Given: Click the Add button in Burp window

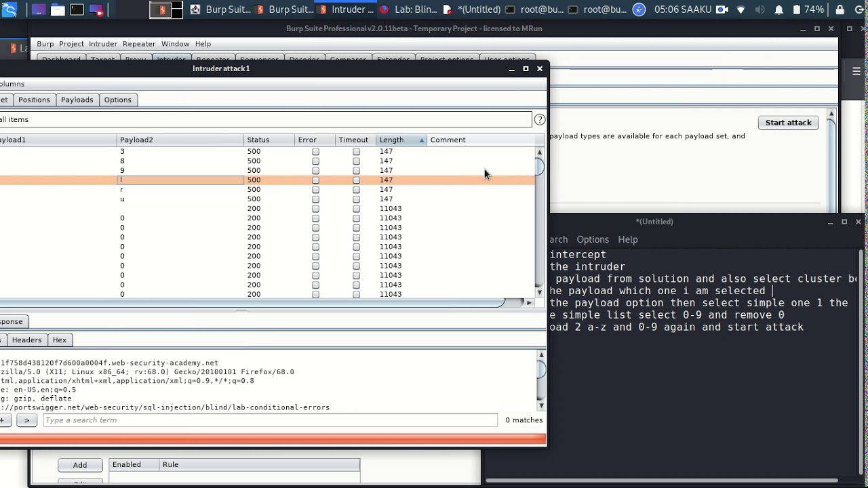Looking at the screenshot, I should (80, 465).
